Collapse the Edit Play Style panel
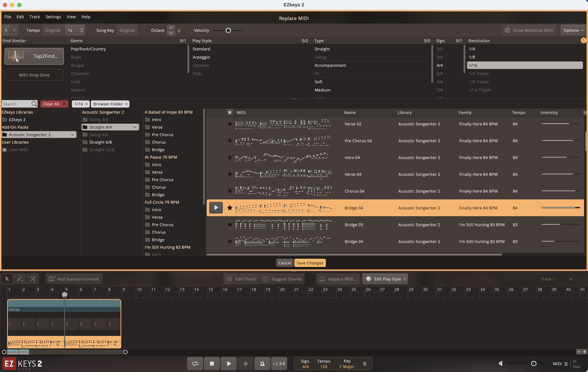 point(404,279)
